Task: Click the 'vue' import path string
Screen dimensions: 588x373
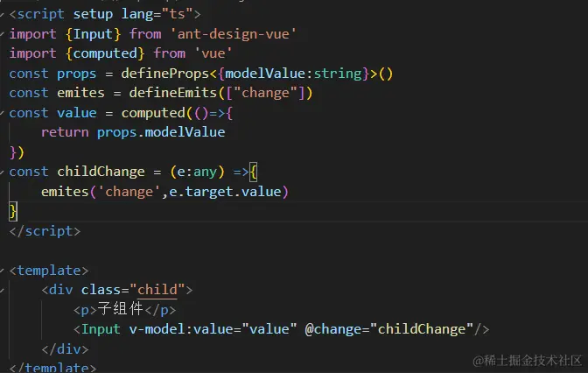Action: click(213, 53)
